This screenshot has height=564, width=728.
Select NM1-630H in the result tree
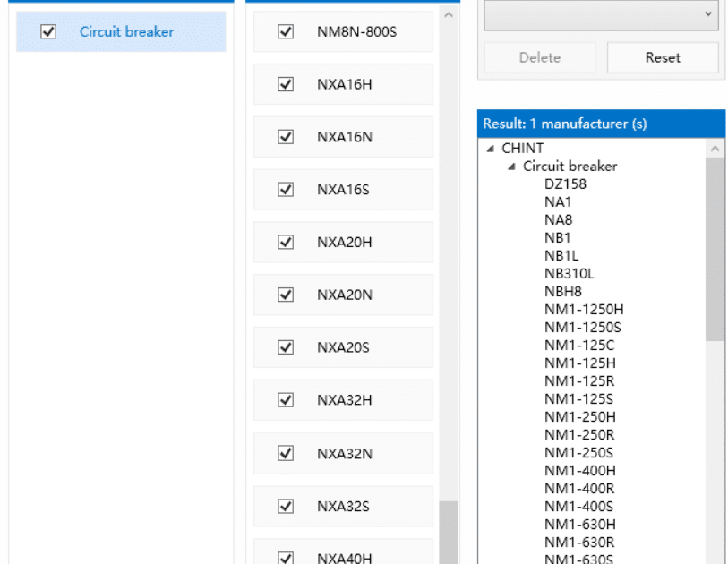coord(580,524)
